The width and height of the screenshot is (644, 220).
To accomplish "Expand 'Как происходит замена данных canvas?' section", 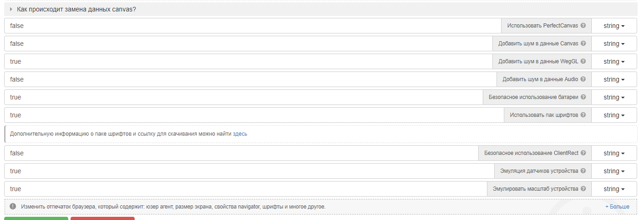I will coord(11,9).
